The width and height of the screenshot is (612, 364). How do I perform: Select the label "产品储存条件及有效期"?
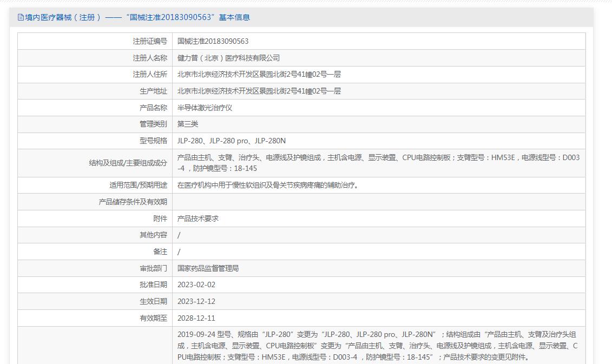pyautogui.click(x=133, y=202)
